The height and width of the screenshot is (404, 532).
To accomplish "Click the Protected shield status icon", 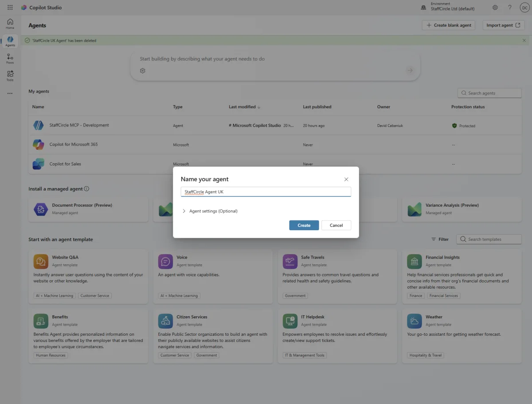I will tap(454, 126).
